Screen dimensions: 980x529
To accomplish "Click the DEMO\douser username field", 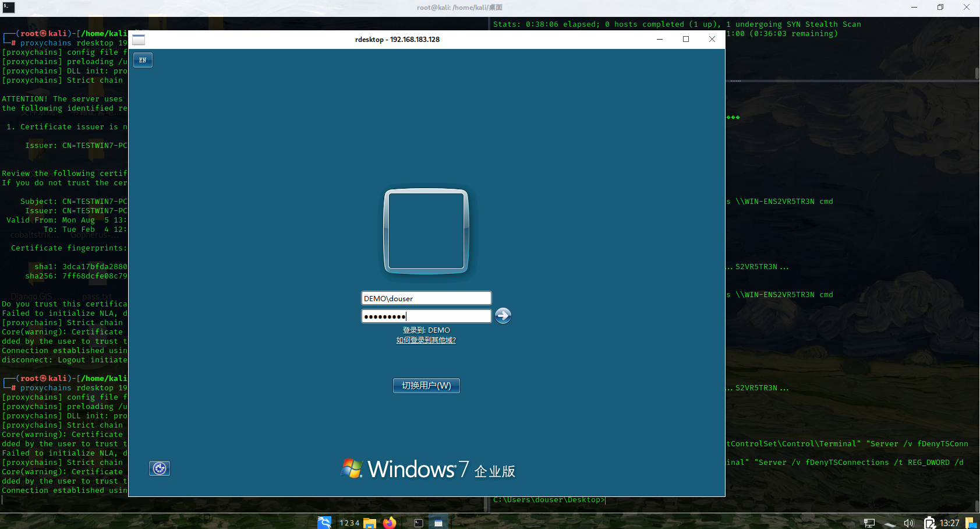I will (x=426, y=298).
